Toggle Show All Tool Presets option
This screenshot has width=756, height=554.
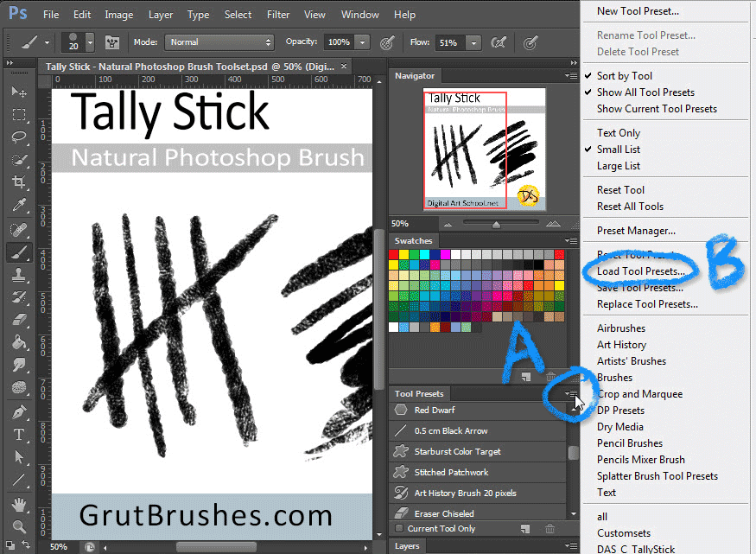coord(645,92)
